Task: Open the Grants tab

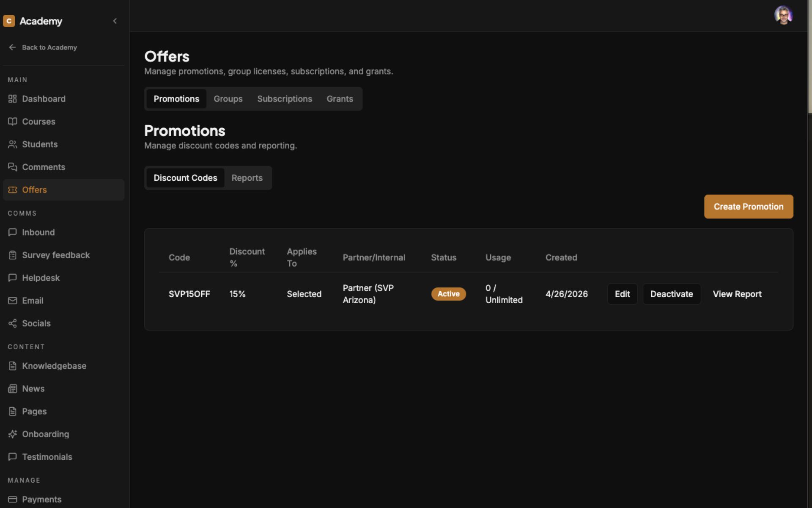Action: point(340,99)
